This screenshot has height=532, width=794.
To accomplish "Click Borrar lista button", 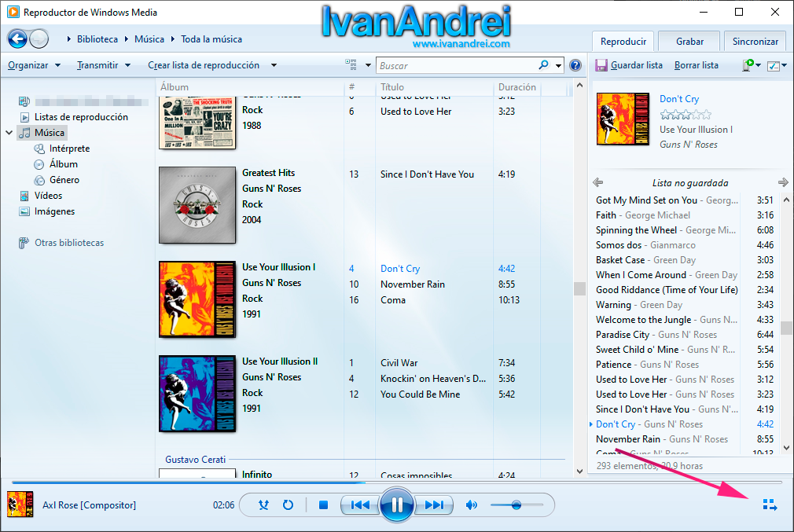I will tap(697, 64).
